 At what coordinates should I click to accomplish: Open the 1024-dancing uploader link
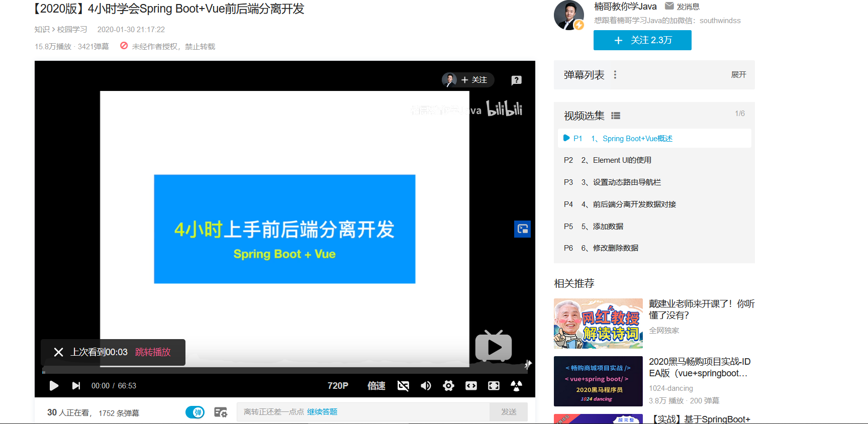pyautogui.click(x=671, y=388)
